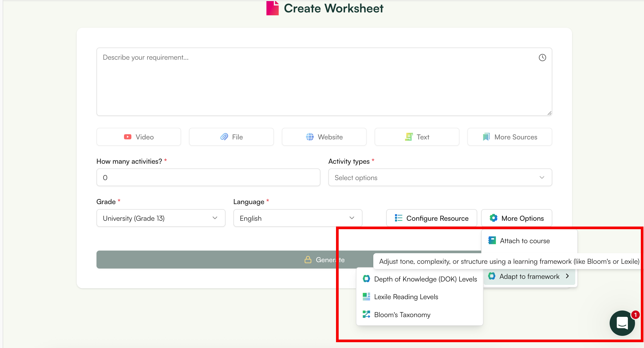This screenshot has width=644, height=348.
Task: Click the pink worksheet icon beside title
Action: (272, 8)
